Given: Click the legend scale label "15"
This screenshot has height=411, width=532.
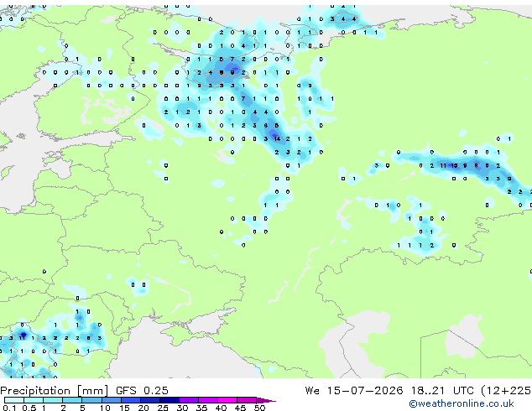Looking at the screenshot, I should pos(124,408).
